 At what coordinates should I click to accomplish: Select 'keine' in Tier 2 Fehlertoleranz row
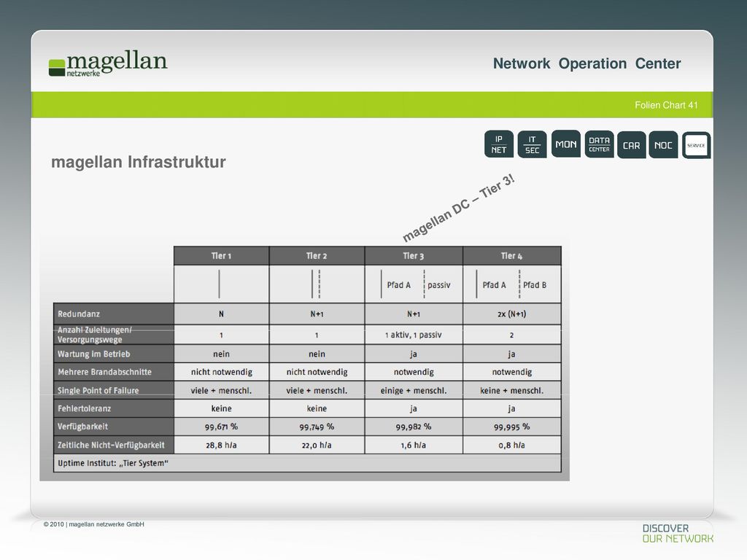pos(317,408)
